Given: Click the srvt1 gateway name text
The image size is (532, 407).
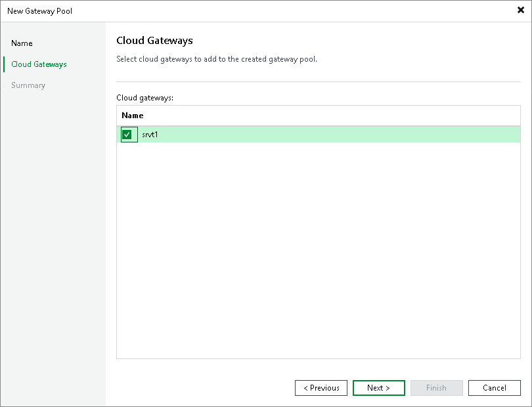Looking at the screenshot, I should pos(149,135).
